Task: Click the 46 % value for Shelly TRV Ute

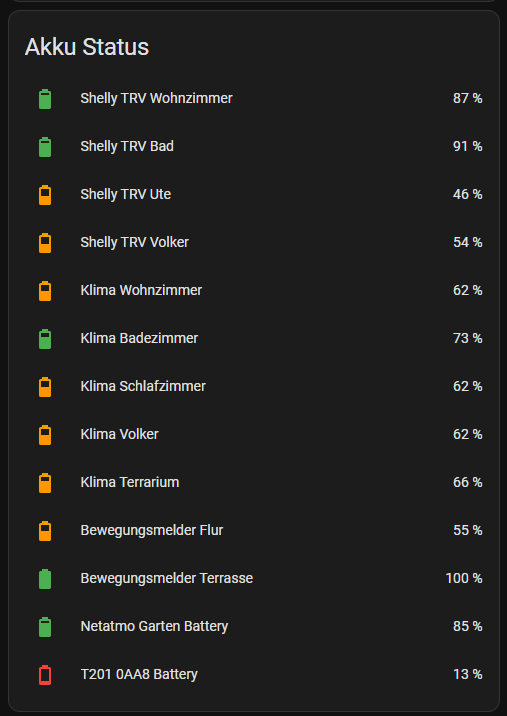Action: pos(468,195)
